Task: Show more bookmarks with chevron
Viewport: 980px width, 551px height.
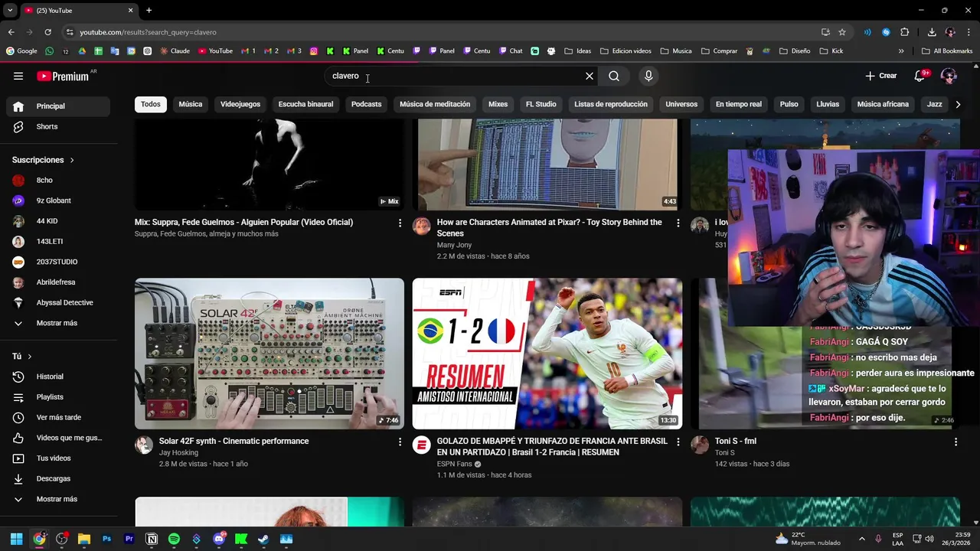Action: pyautogui.click(x=901, y=51)
